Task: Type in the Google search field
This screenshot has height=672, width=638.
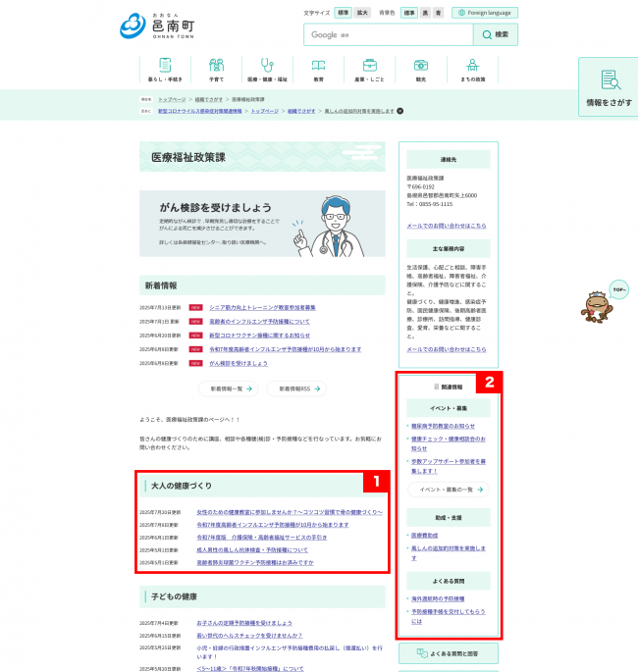Action: tap(388, 34)
